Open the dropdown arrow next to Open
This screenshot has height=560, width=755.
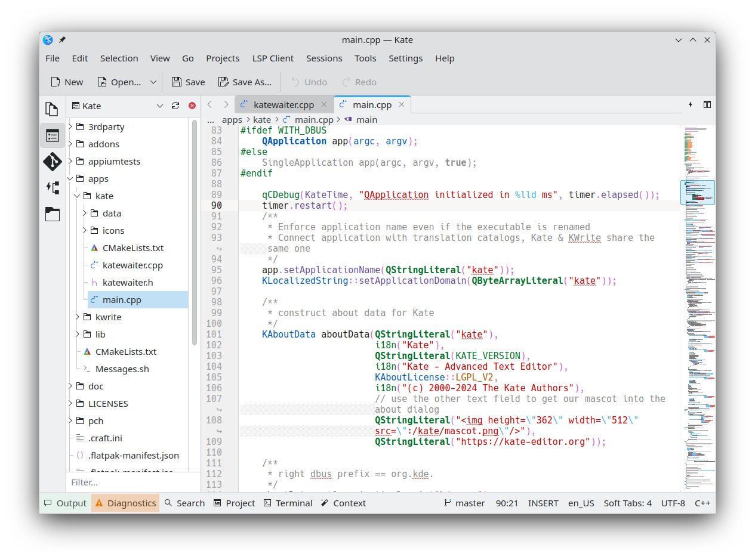[x=153, y=82]
